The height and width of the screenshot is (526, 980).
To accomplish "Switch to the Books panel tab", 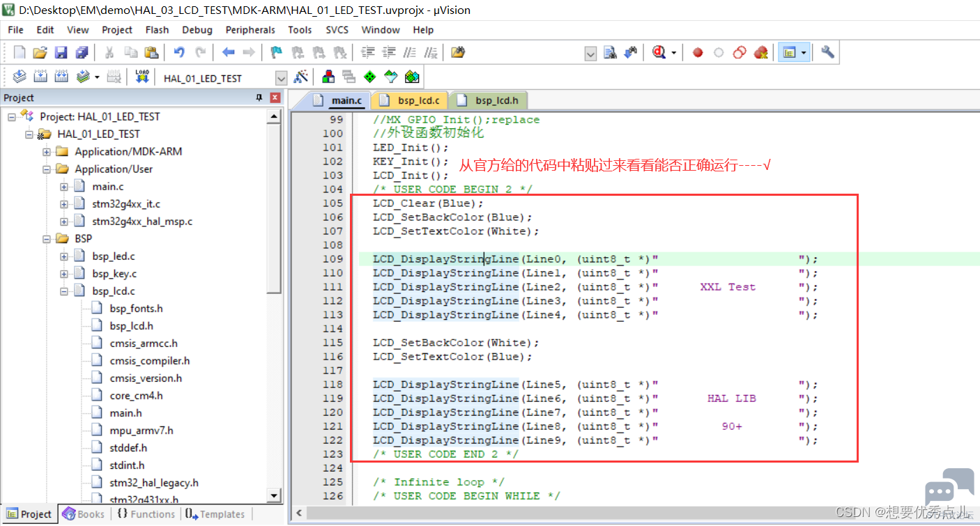I will pyautogui.click(x=84, y=514).
